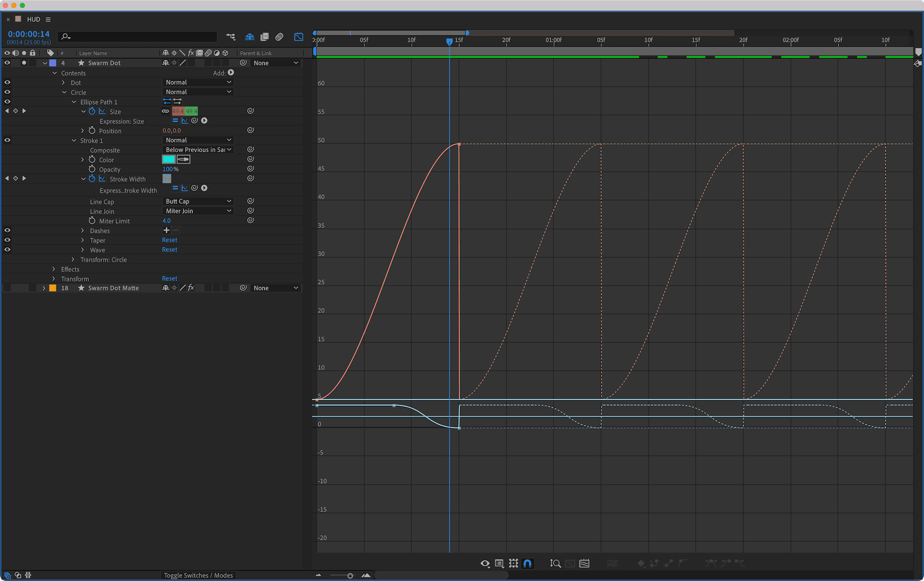Toggle the Position property stopwatch
This screenshot has width=924, height=581.
click(x=92, y=130)
